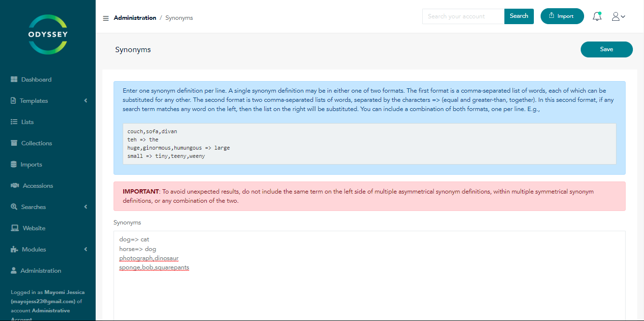
Task: Click the Templates document icon
Action: [x=14, y=101]
